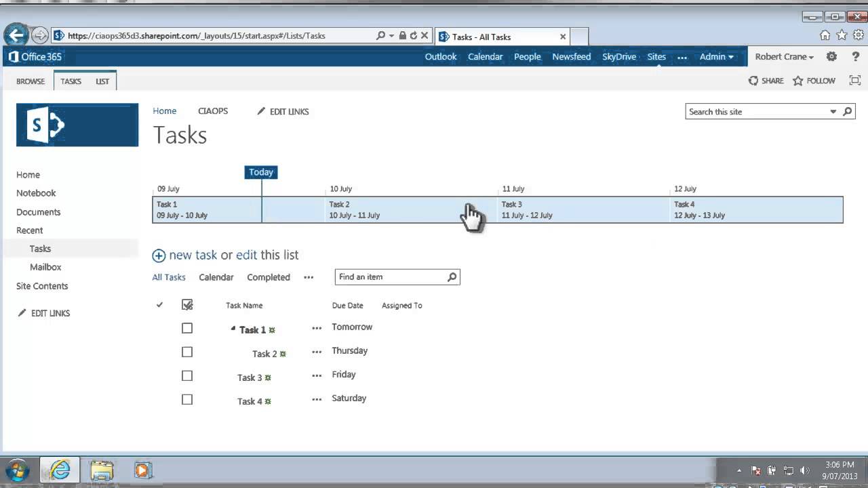Screen dimensions: 868x488
Task: Click the Due Date column header
Action: [x=347, y=306]
